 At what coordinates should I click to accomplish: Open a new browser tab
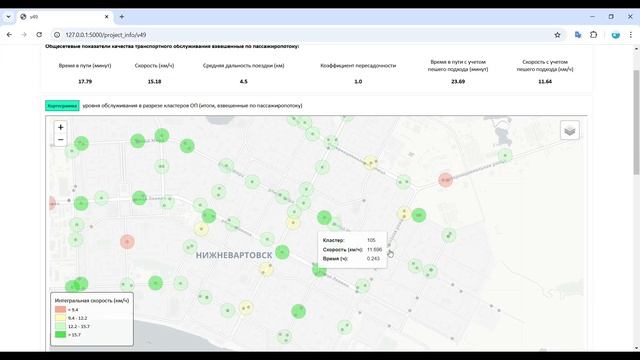[122, 17]
